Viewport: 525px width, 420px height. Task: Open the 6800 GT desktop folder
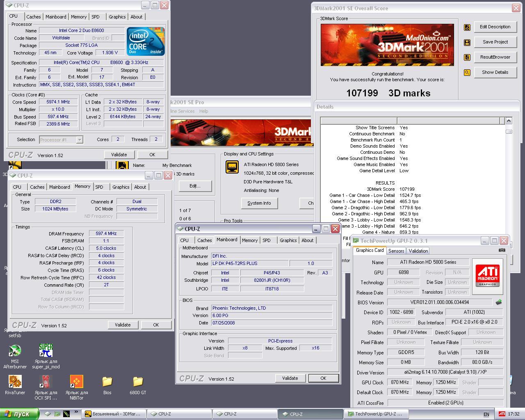point(138,386)
